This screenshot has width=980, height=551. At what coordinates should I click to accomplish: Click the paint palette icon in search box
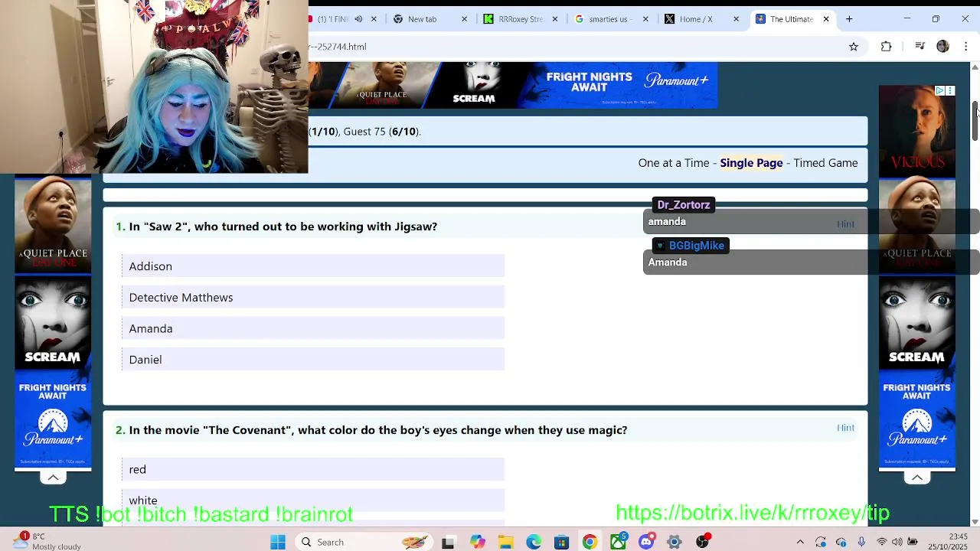414,543
